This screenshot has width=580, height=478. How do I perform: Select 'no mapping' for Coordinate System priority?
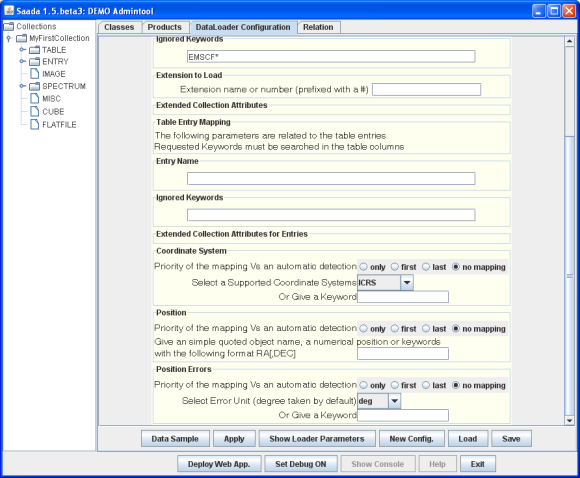[456, 267]
